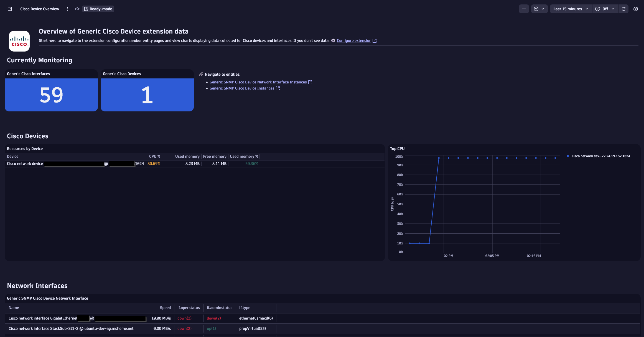Viewport: 644px width, 337px height.
Task: Open the dashboard three-dot menu
Action: point(67,9)
